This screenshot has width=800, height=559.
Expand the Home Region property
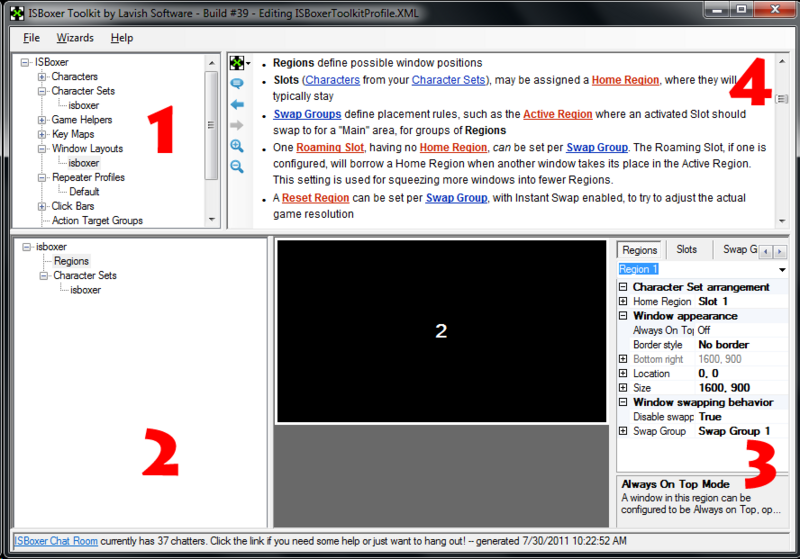623,301
